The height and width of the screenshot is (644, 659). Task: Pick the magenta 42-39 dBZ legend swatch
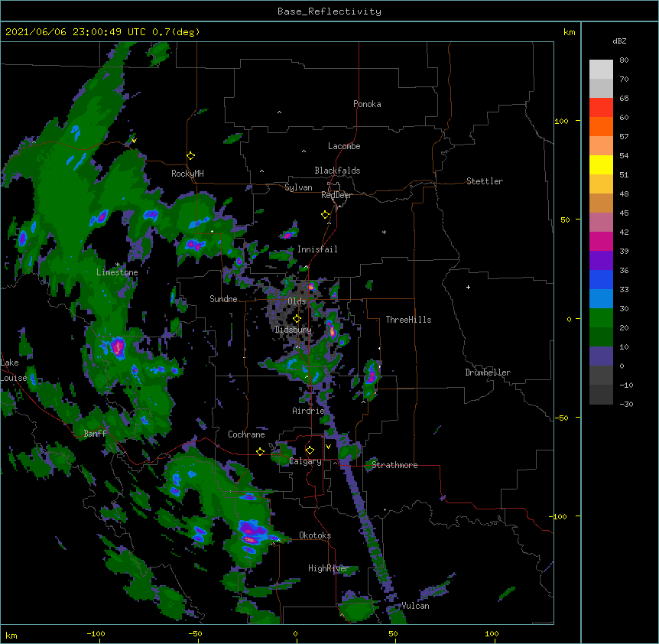[601, 241]
